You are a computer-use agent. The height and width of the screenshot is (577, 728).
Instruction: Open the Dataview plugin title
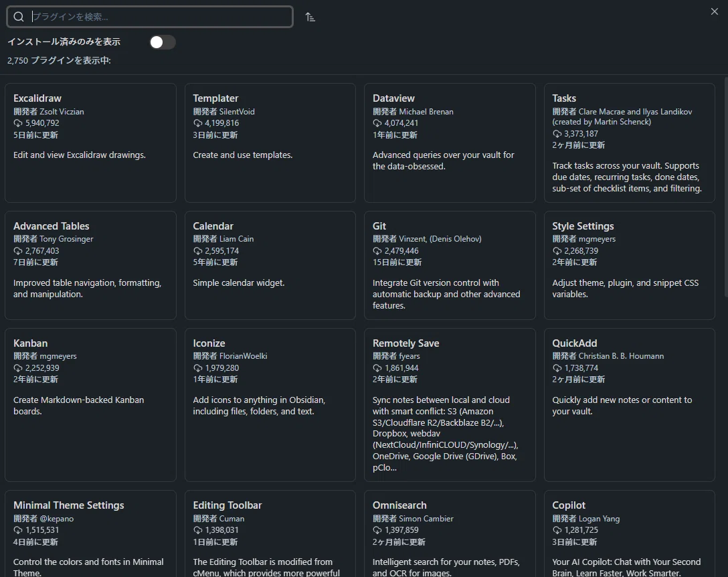pyautogui.click(x=393, y=98)
